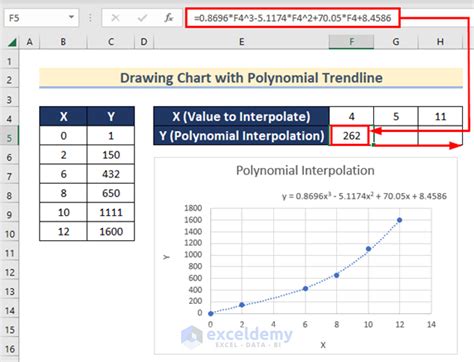Screen dimensions: 474x362
Task: Click the horizontal axis title 'X'
Action: pyautogui.click(x=323, y=345)
